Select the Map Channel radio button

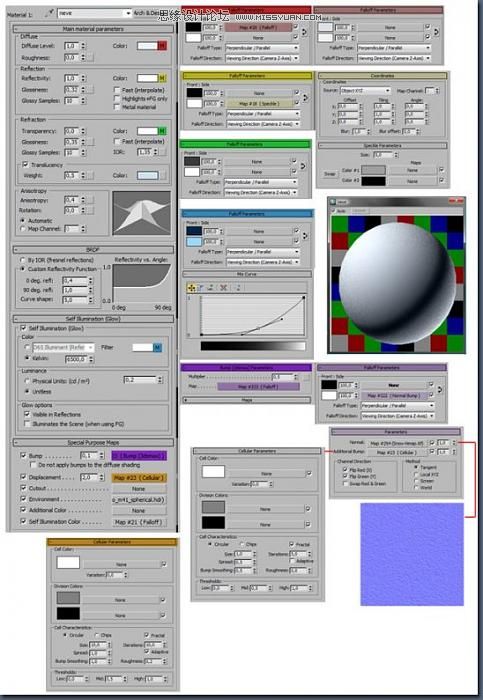23,229
